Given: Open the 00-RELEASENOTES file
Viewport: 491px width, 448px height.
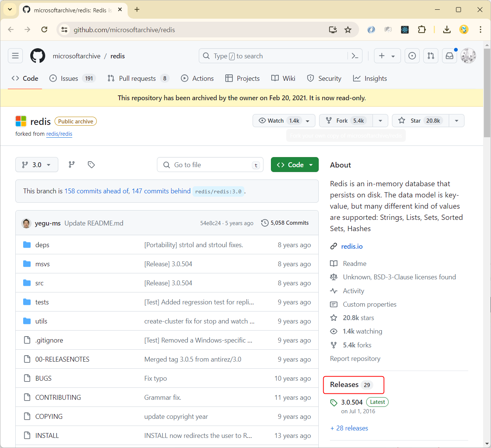Looking at the screenshot, I should (62, 359).
